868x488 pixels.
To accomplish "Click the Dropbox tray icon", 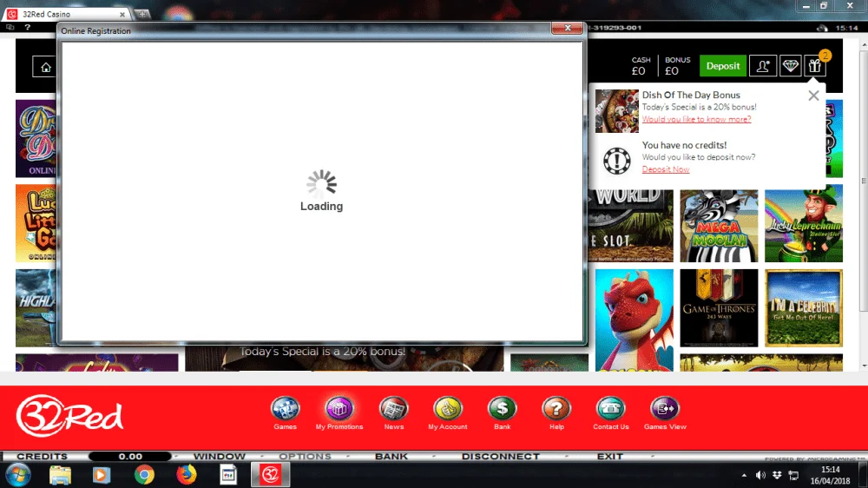I will pyautogui.click(x=777, y=475).
